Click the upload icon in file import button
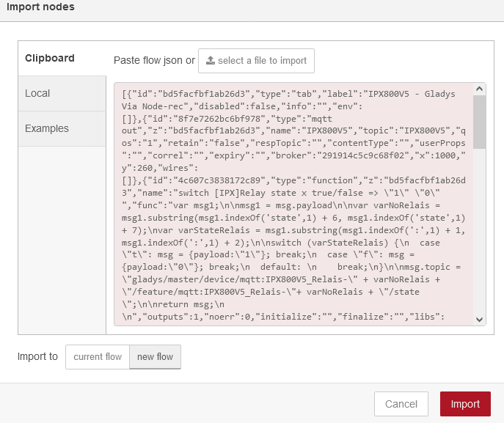 (211, 60)
